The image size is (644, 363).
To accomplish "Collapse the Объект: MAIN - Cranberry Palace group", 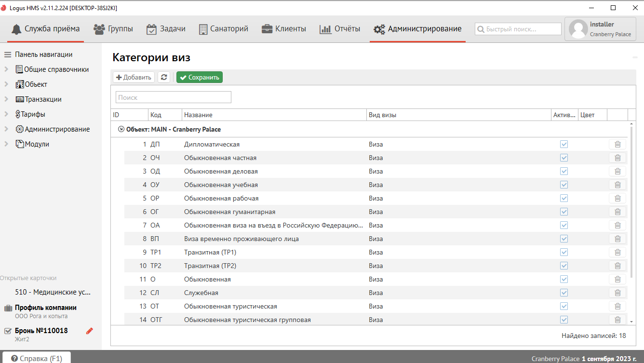I will click(x=121, y=129).
